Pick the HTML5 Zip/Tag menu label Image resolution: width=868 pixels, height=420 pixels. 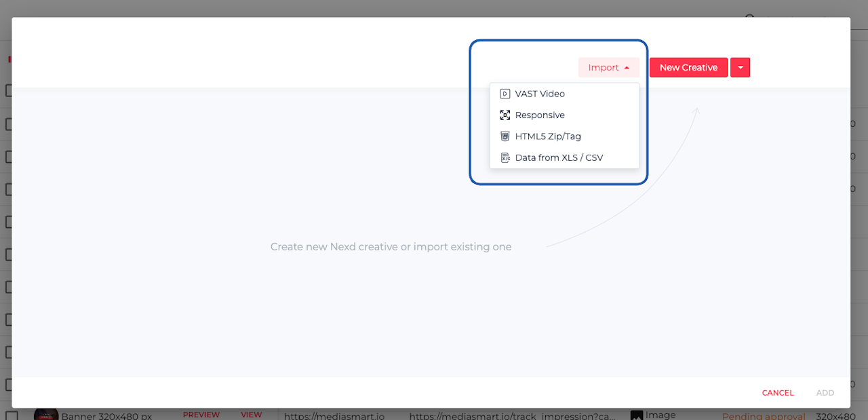[x=548, y=136]
